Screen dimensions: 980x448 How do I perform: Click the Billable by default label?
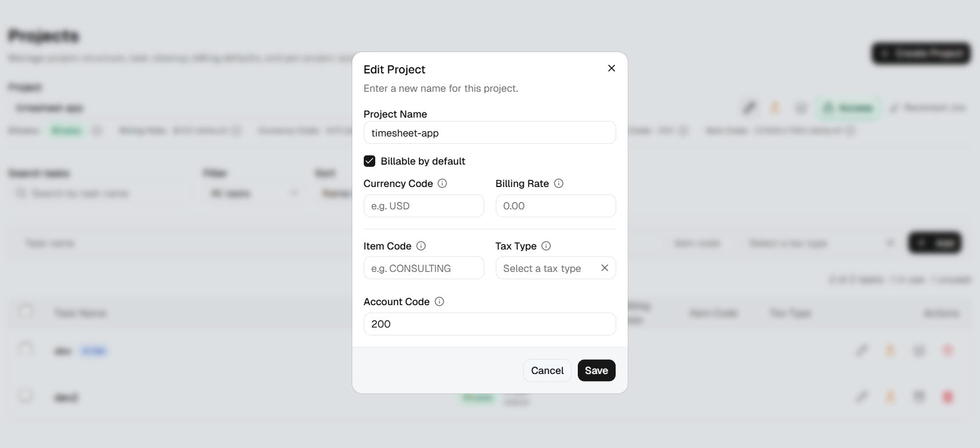click(423, 161)
